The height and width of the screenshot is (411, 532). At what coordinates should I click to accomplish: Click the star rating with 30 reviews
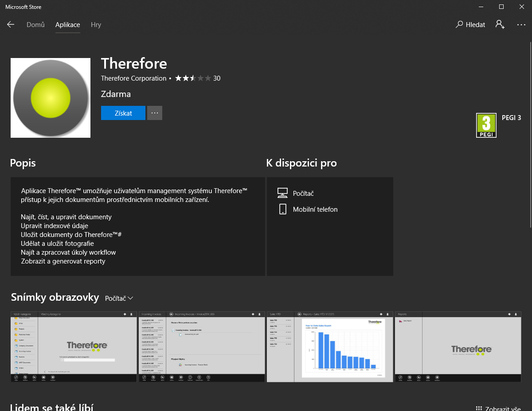coord(197,78)
